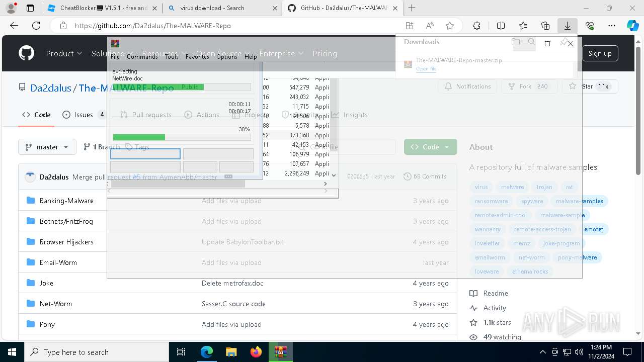Click the WinRAR horizontal scrollbar thumb
This screenshot has height=362, width=644.
(x=178, y=184)
